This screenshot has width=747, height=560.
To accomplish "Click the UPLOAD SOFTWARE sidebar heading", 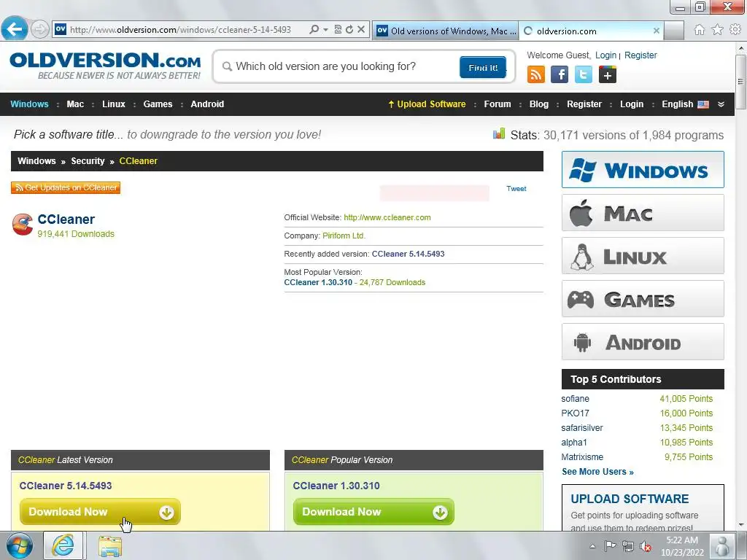I will coord(630,499).
